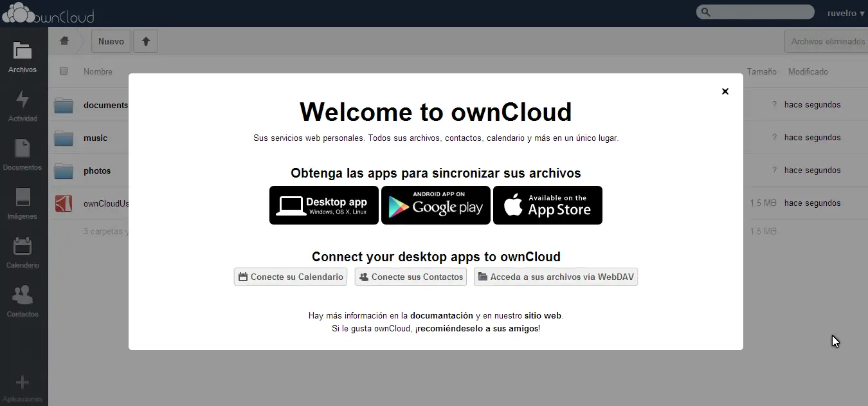The width and height of the screenshot is (868, 406).
Task: Click Conecte sus Contactos button
Action: click(411, 277)
